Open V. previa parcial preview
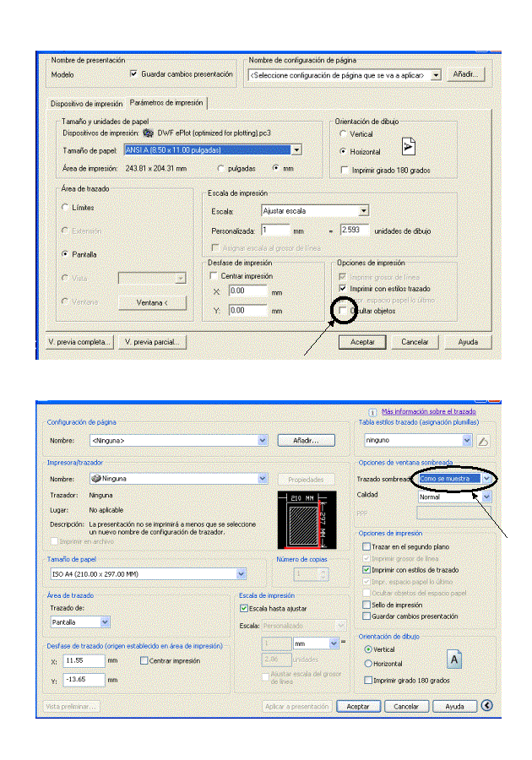 click(x=152, y=342)
